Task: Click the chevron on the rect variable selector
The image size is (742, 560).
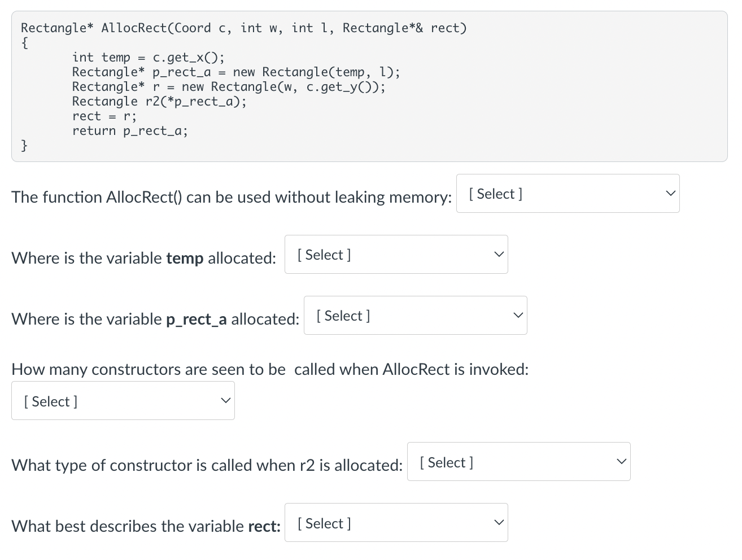Action: tap(499, 522)
